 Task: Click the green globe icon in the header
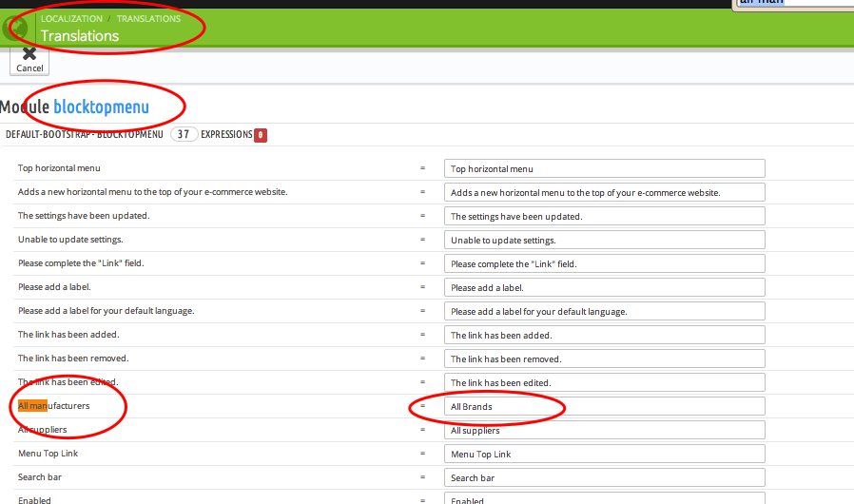[x=15, y=28]
